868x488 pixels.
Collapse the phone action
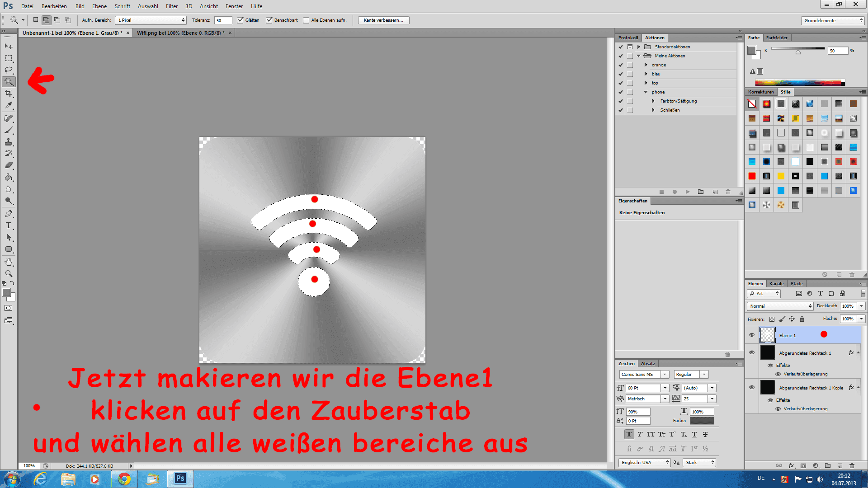click(x=646, y=92)
